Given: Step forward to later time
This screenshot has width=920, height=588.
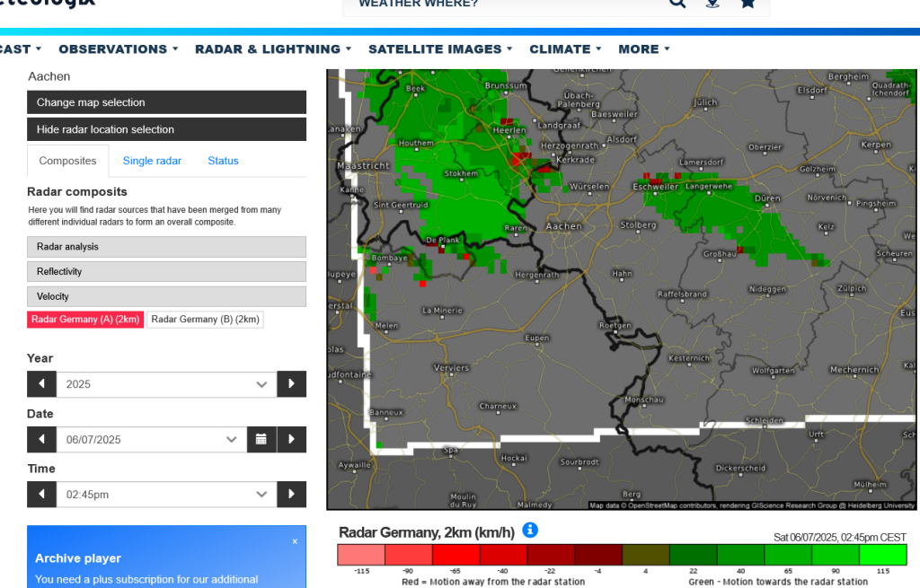Looking at the screenshot, I should coord(292,495).
